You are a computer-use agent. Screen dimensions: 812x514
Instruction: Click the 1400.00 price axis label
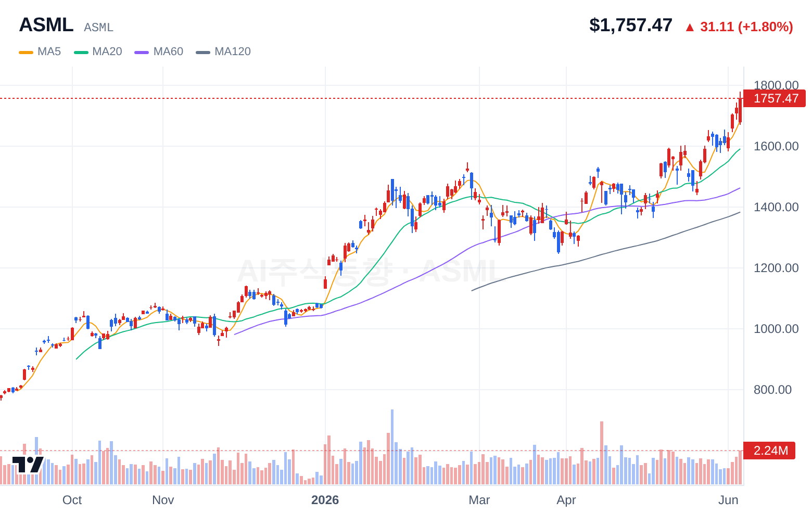776,207
